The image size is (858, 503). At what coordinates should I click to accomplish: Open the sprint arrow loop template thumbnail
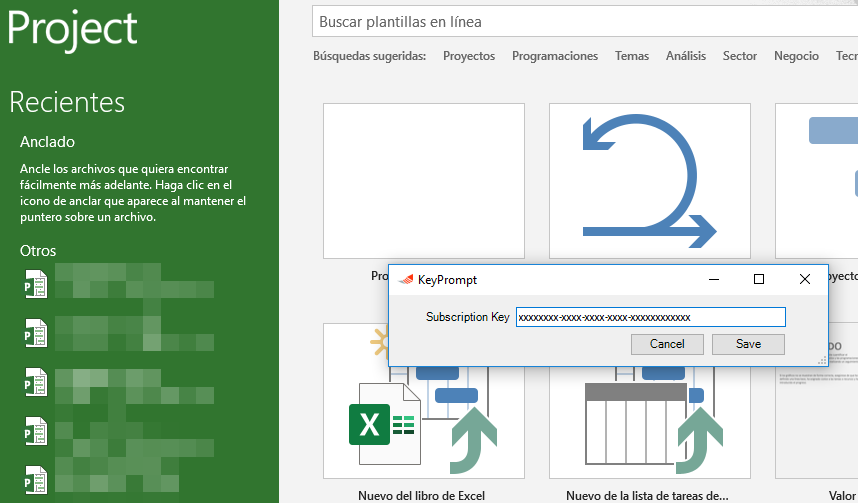pos(650,181)
